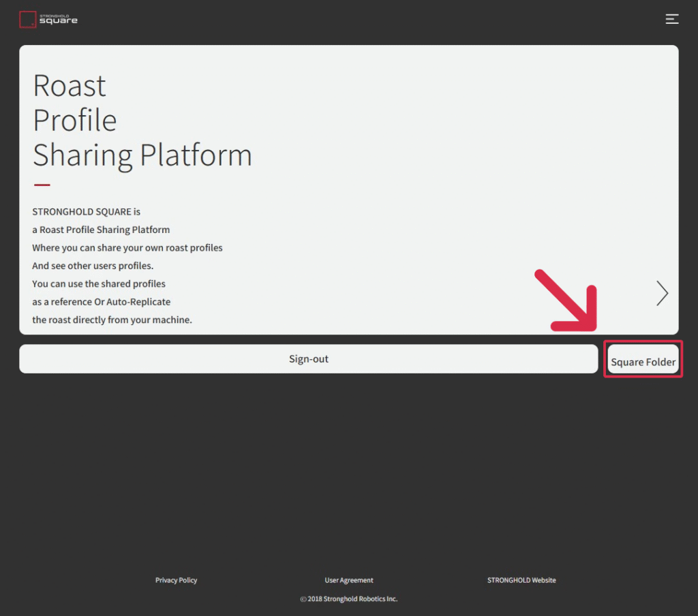Screen dimensions: 698x616
Task: Click 'STRONGHOLD SQUARE is' text line
Action: click(86, 212)
